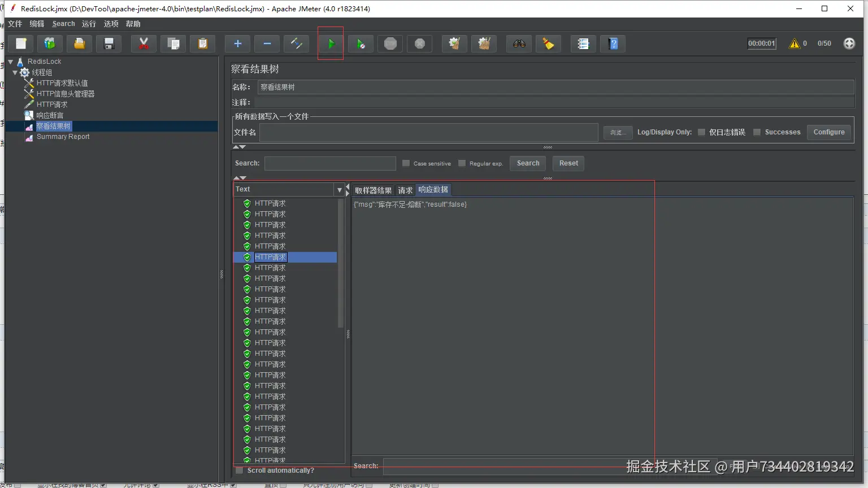Enable the Case sensitive checkbox
The width and height of the screenshot is (868, 488).
[406, 163]
